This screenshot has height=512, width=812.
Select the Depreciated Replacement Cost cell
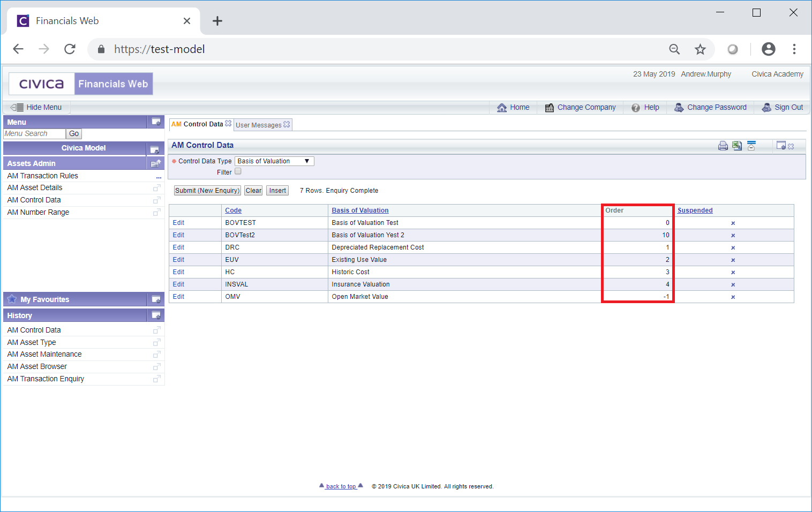point(464,247)
